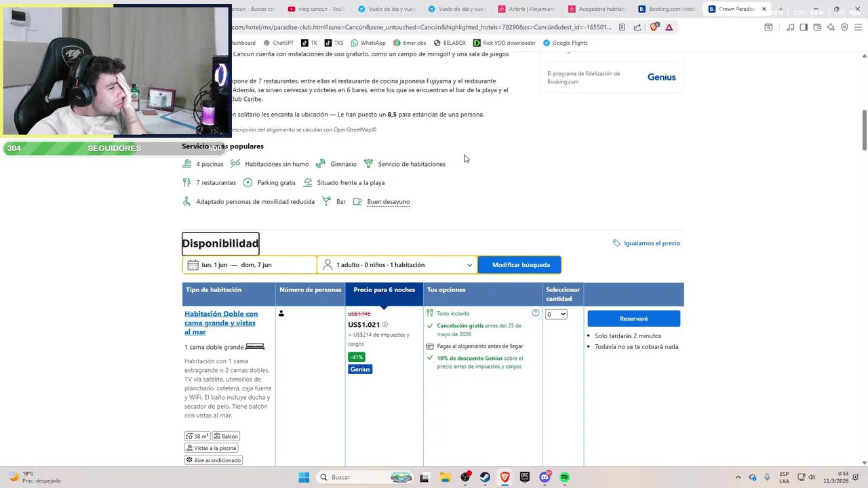The width and height of the screenshot is (868, 488).
Task: Open the 'Igualamos el precio' link
Action: point(652,243)
